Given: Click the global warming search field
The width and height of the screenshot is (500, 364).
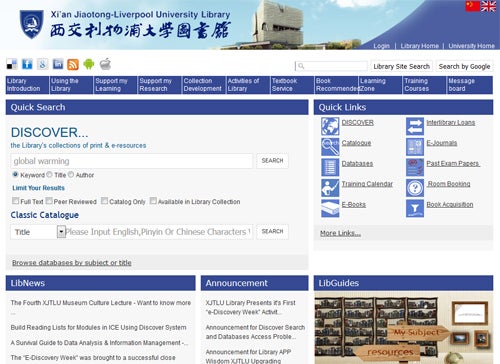Looking at the screenshot, I should pos(132,161).
